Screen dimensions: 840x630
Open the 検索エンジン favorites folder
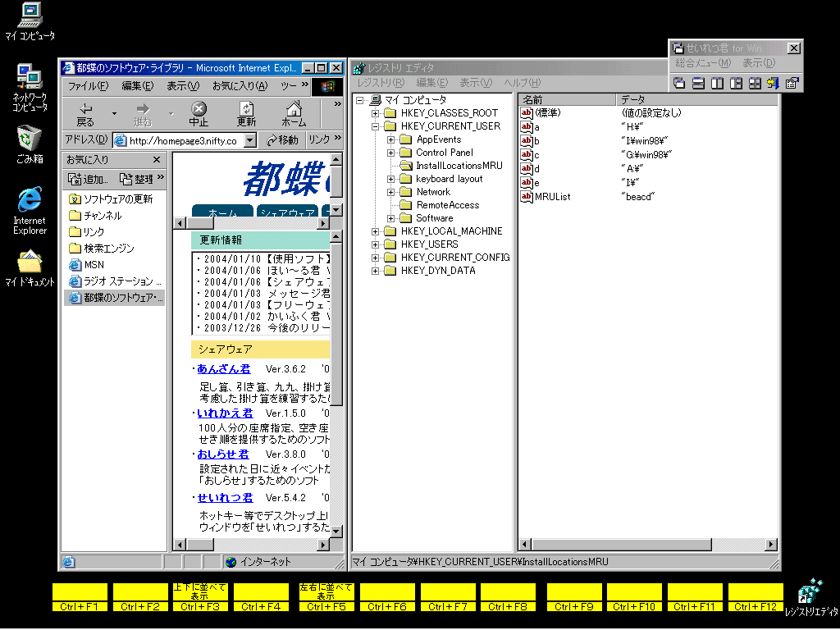(x=102, y=248)
